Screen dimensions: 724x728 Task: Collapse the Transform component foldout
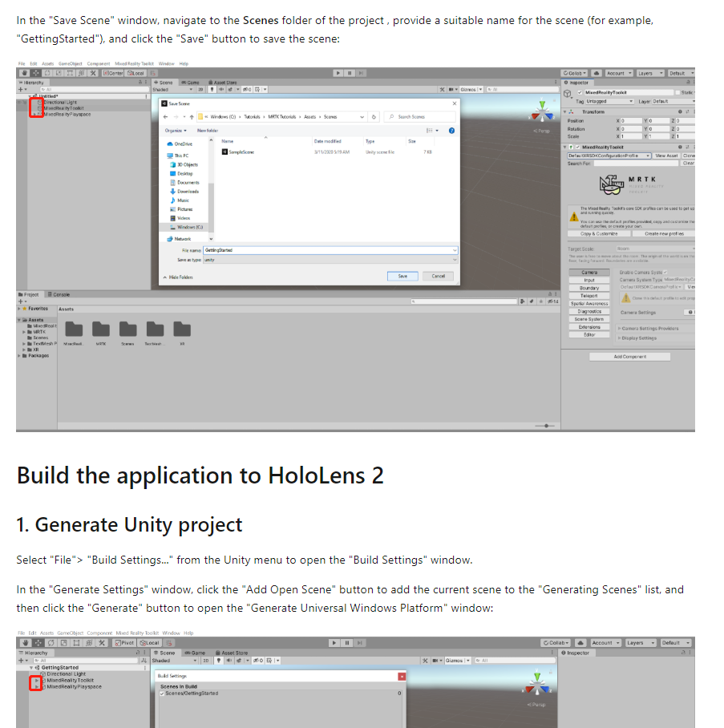pos(564,112)
